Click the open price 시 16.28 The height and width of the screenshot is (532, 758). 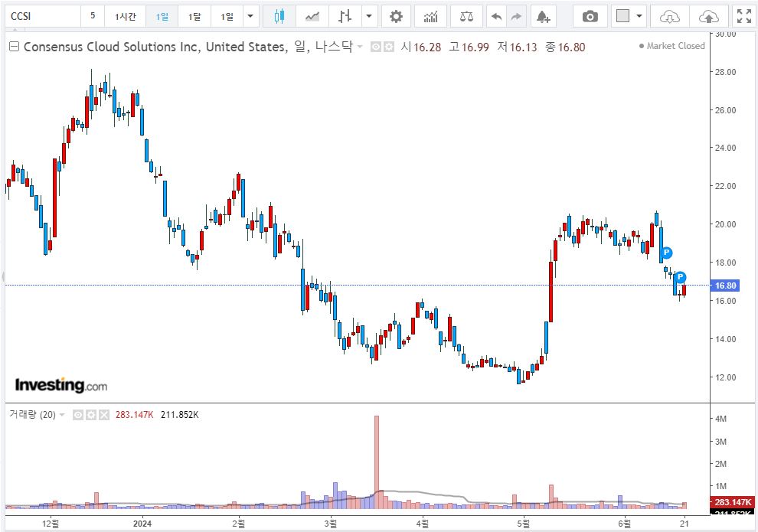tap(420, 47)
